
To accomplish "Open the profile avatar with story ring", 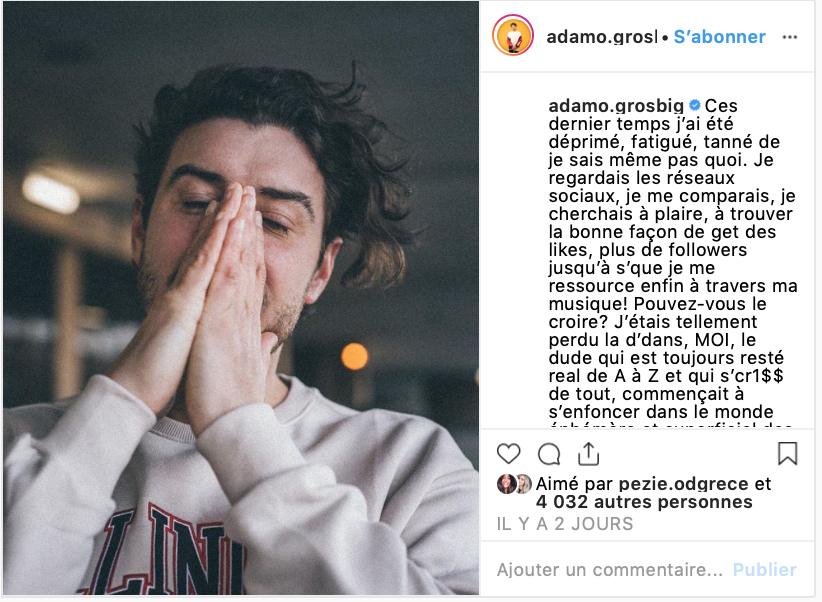I will (x=513, y=36).
